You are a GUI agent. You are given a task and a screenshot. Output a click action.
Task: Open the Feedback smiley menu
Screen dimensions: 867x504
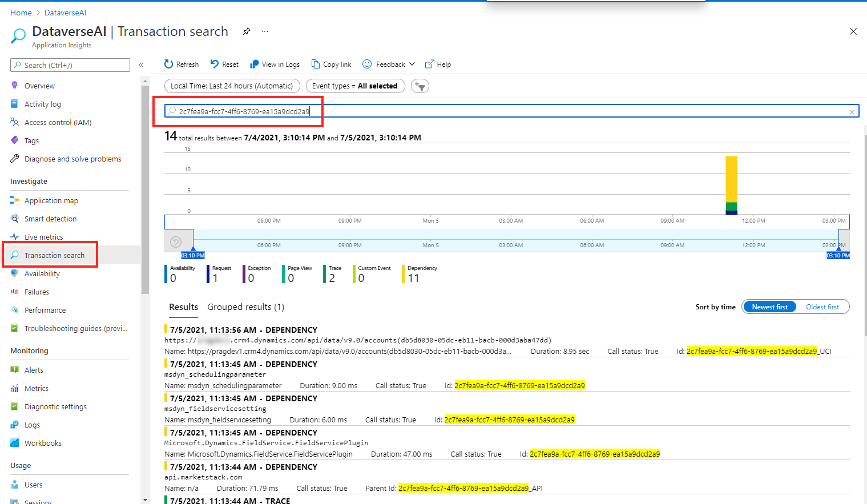click(367, 64)
